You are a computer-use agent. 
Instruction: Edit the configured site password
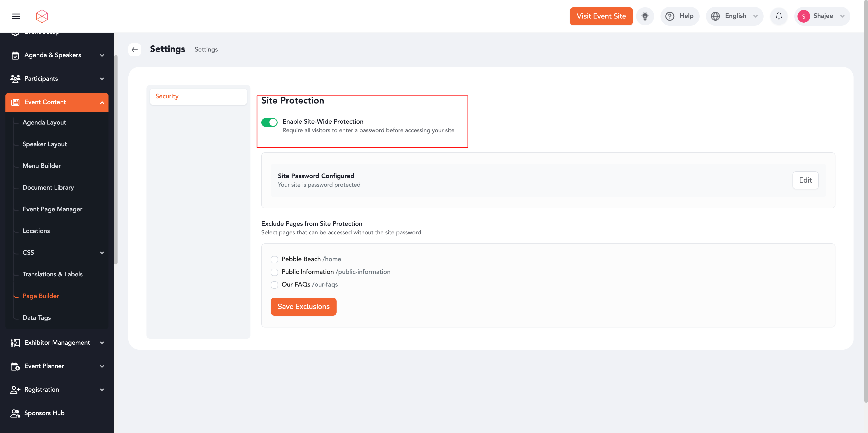coord(805,180)
